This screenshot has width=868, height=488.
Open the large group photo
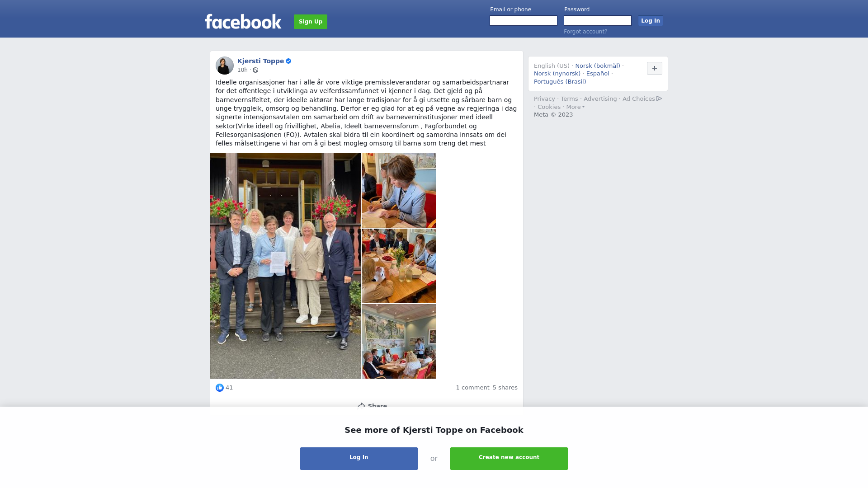click(285, 266)
